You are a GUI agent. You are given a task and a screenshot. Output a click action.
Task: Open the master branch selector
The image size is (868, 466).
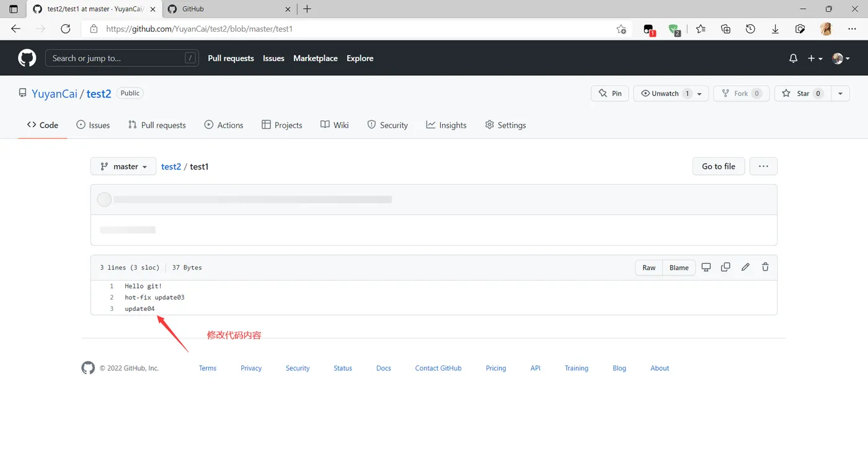(x=123, y=166)
